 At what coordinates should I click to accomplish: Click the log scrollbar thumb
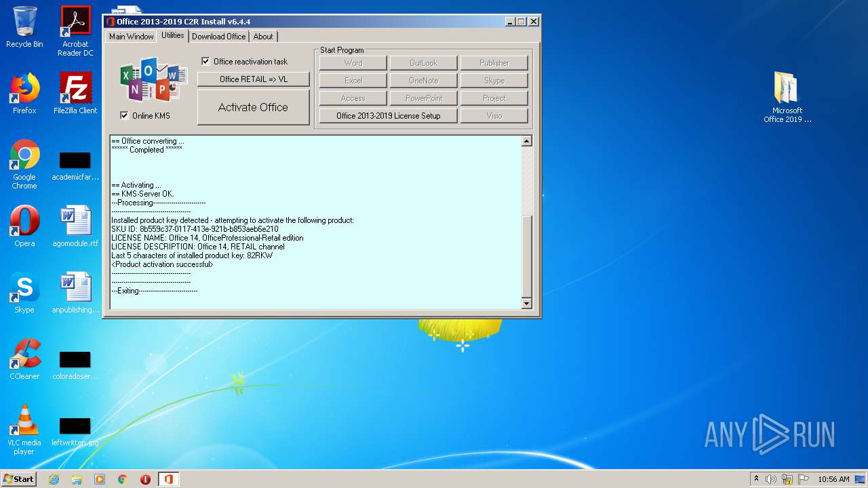(x=527, y=256)
